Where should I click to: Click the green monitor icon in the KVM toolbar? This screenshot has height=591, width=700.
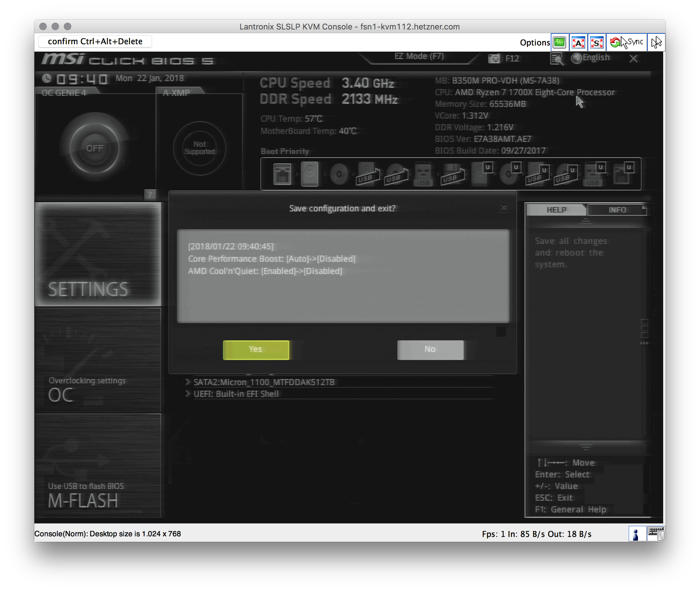pos(560,42)
